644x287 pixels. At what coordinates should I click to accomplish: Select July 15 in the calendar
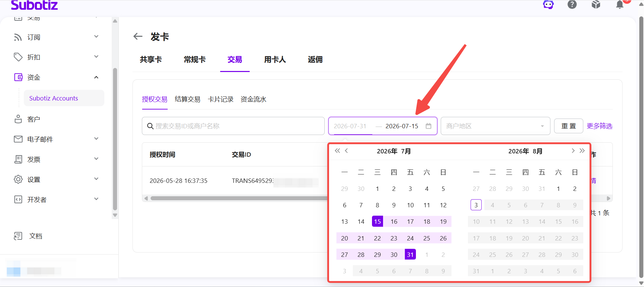click(x=377, y=221)
